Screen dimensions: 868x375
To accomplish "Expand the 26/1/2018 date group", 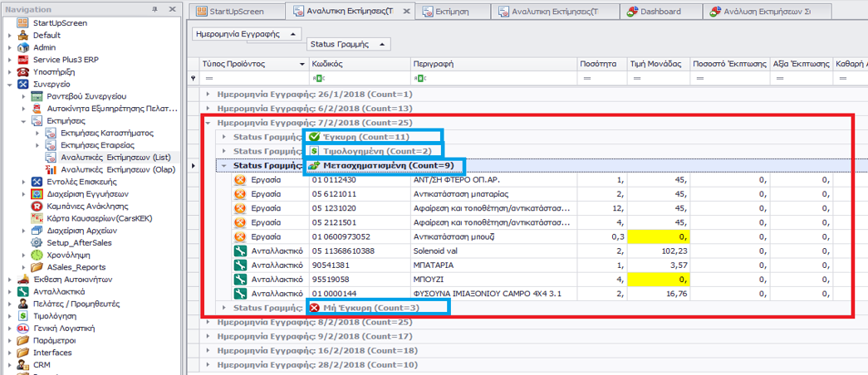I will (x=208, y=95).
